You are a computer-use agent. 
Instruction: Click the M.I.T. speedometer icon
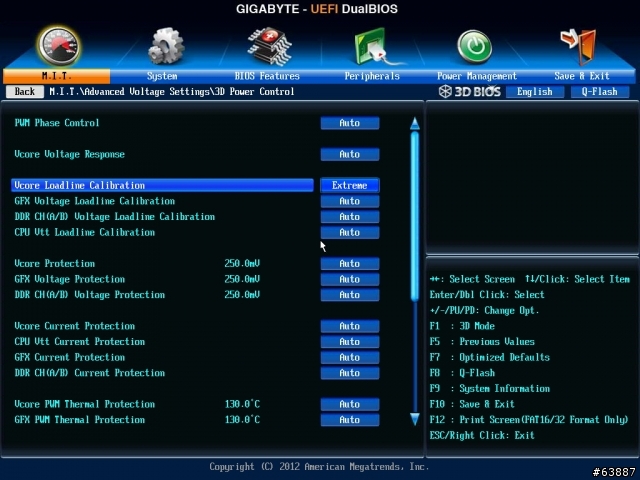(x=59, y=47)
